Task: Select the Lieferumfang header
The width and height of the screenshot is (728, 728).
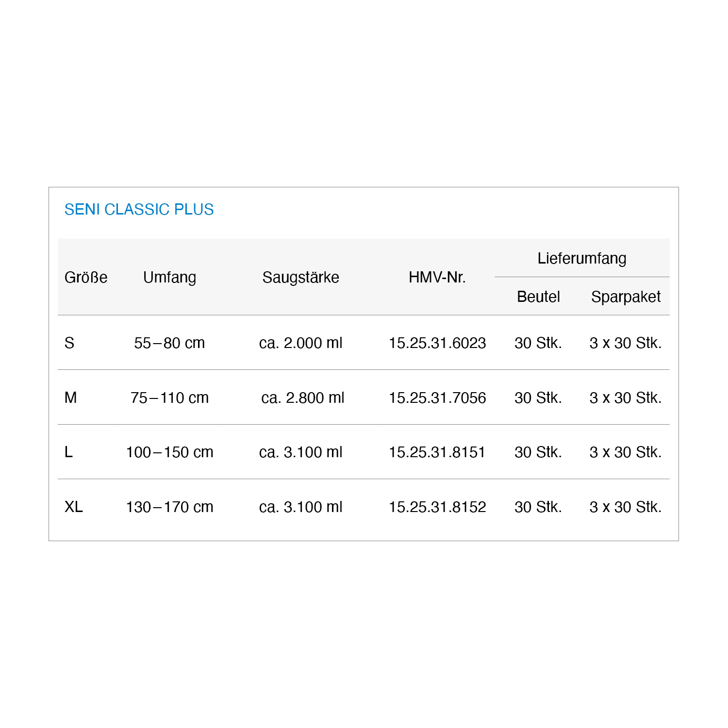Action: [582, 258]
